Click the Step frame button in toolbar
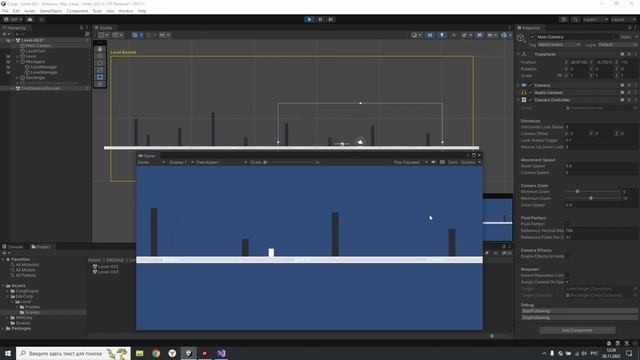640x360 pixels. tap(331, 19)
